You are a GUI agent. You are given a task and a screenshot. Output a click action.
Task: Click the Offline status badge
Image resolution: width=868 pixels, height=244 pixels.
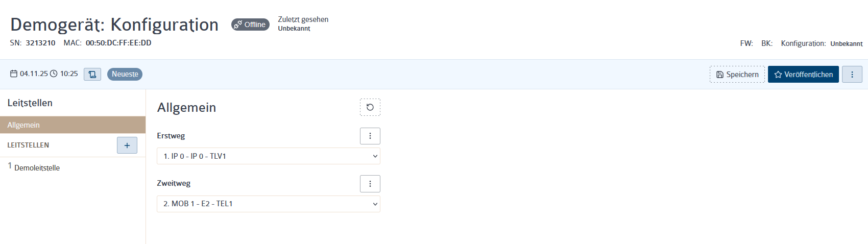click(x=250, y=25)
